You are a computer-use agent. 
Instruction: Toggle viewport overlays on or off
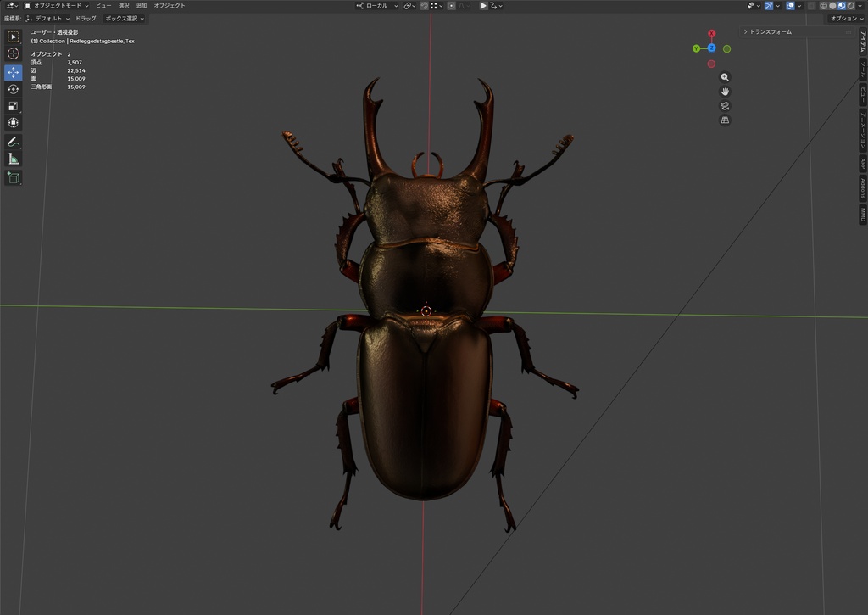790,6
